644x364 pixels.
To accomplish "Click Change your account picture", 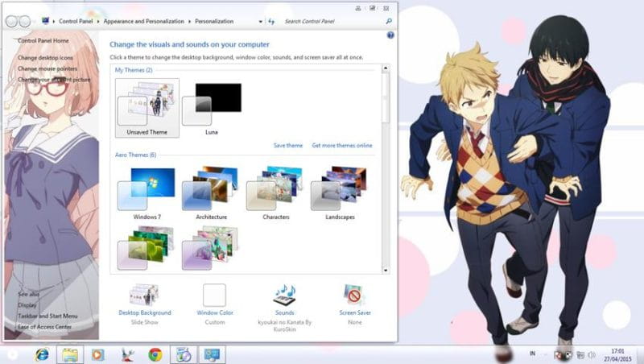I will coord(54,79).
